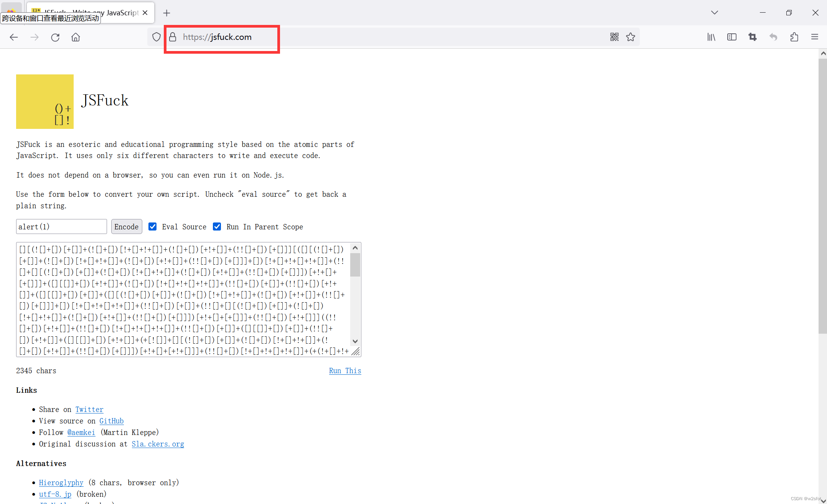Toggle the sidebar view icon
This screenshot has width=827, height=504.
point(731,37)
